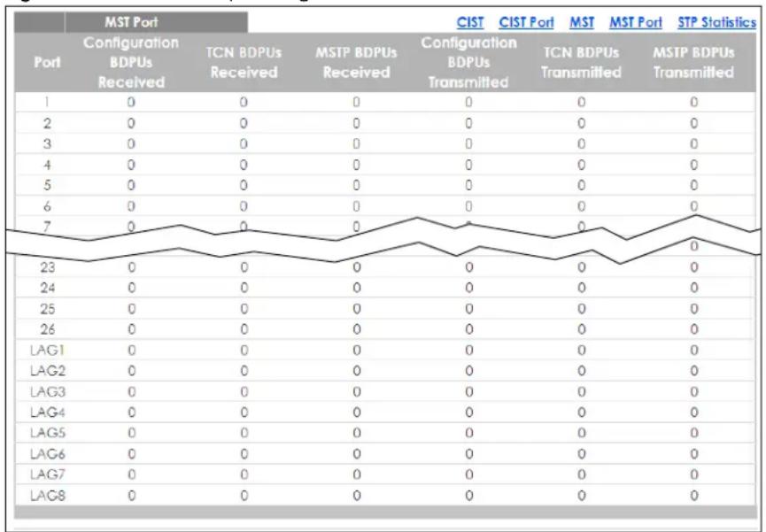Click port 3 MSTP BDPUs Received value

356,143
